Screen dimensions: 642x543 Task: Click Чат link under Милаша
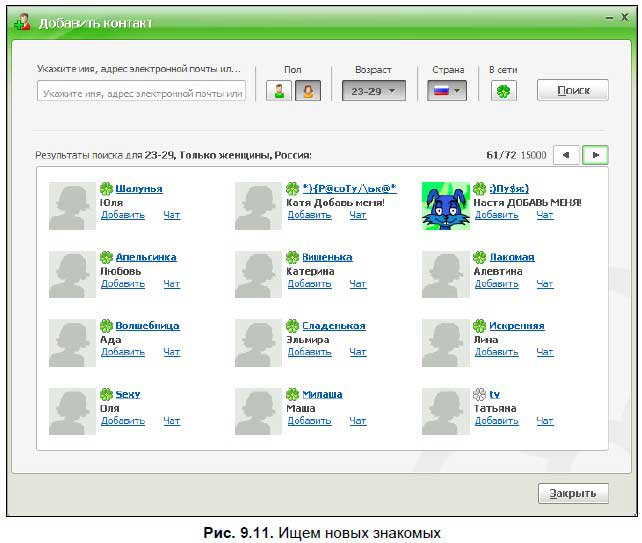[x=358, y=421]
